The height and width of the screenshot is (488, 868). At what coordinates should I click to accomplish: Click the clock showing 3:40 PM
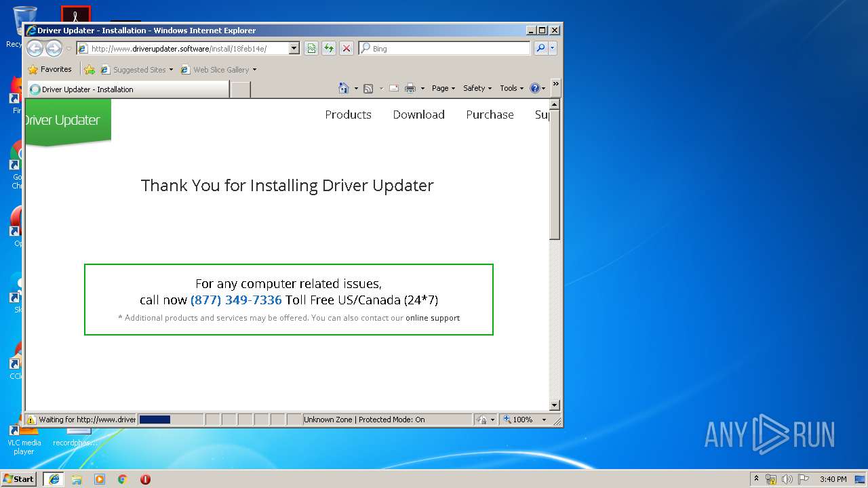[x=833, y=479]
